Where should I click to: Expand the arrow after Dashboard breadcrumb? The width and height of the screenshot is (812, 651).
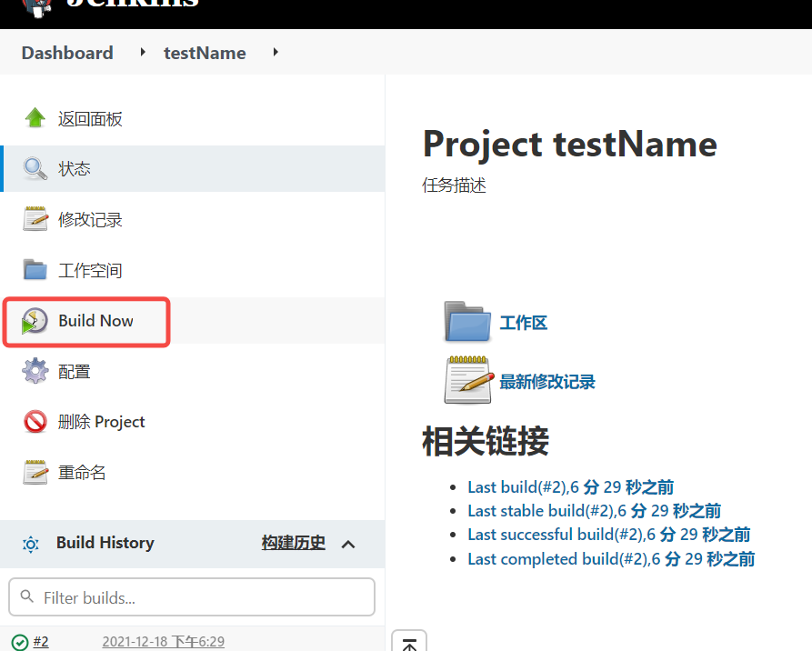pyautogui.click(x=143, y=53)
